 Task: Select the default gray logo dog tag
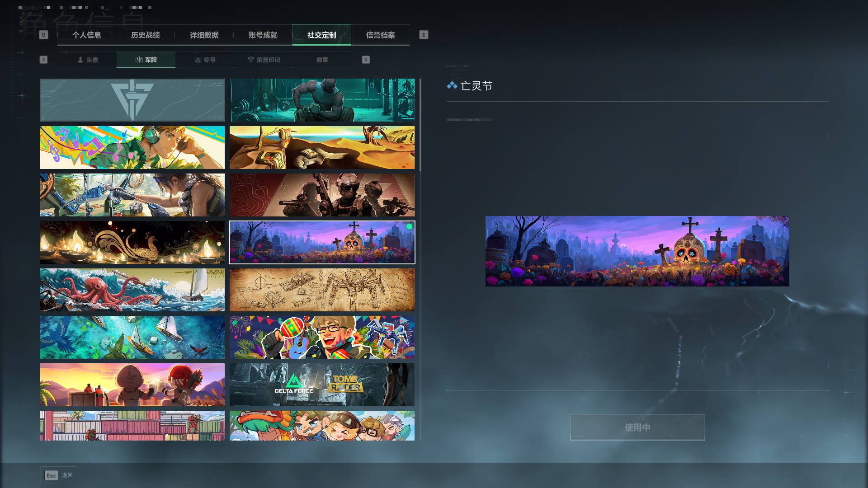coord(132,100)
